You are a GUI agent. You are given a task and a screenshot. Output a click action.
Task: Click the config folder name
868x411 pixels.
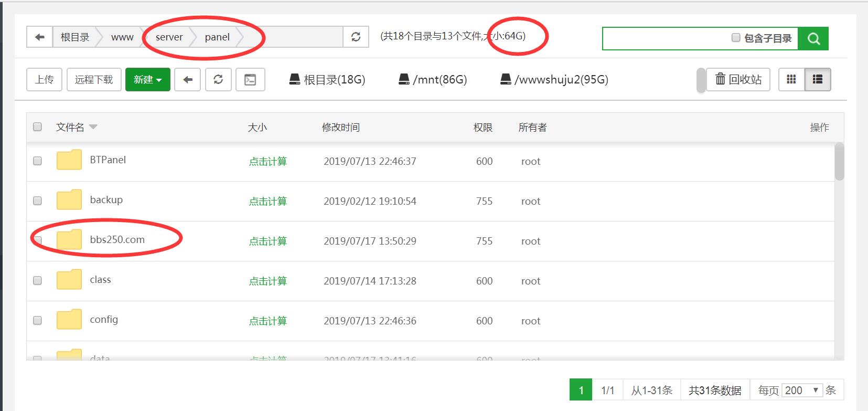(104, 320)
